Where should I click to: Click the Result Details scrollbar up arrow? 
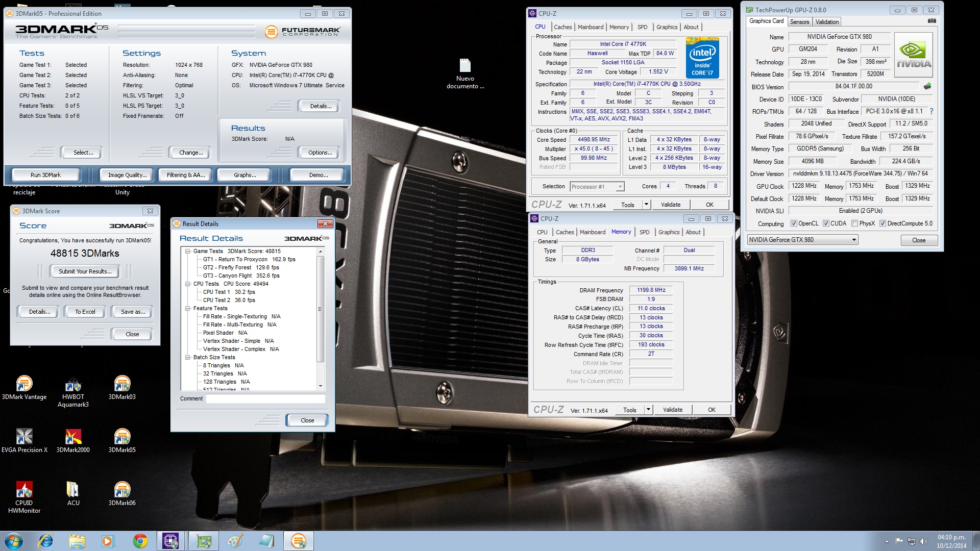click(321, 252)
